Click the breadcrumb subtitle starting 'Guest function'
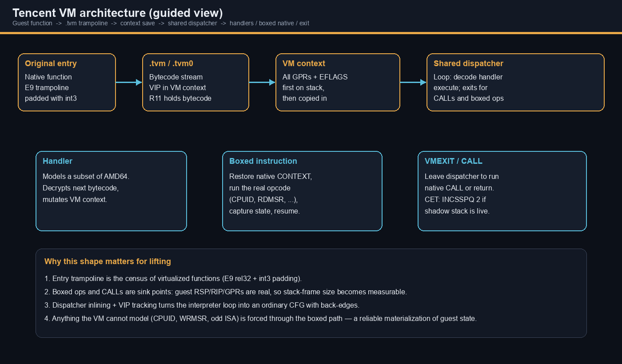The height and width of the screenshot is (364, 622). [161, 23]
